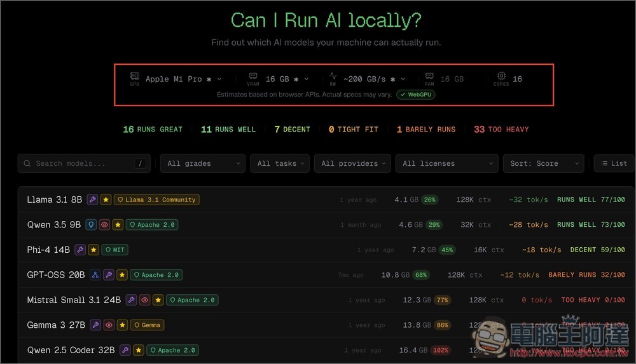Click the star icon on Mistral Small 3.1 24B
636x364 pixels.
click(158, 300)
